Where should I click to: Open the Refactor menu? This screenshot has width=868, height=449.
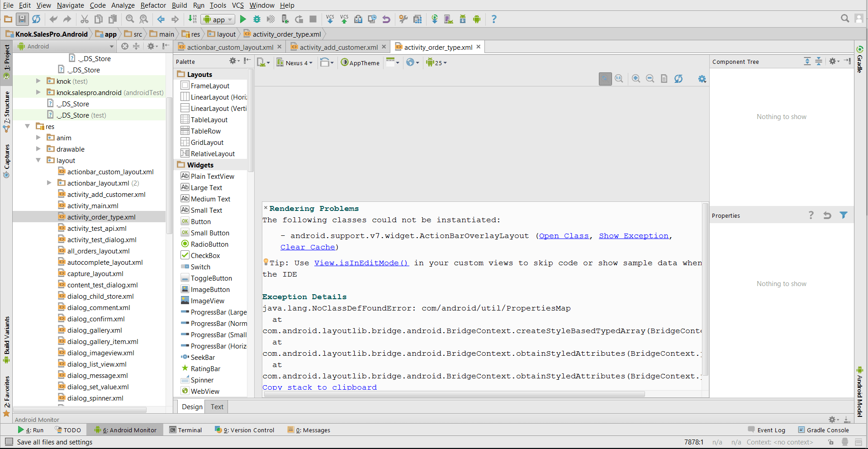click(153, 5)
